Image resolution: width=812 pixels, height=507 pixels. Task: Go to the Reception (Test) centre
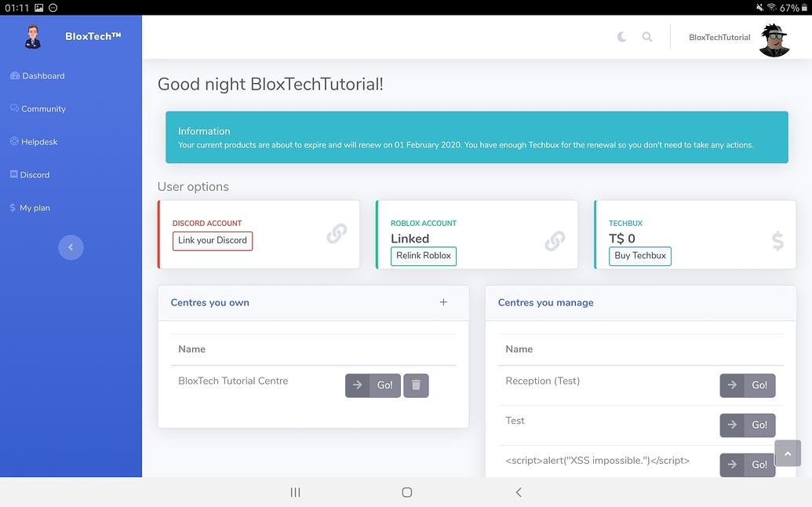coord(747,385)
